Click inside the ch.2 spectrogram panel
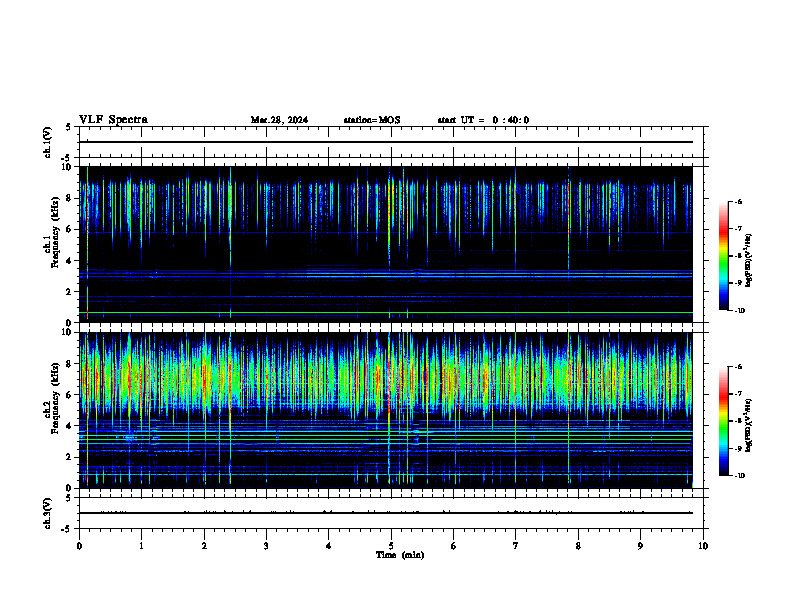 point(386,410)
